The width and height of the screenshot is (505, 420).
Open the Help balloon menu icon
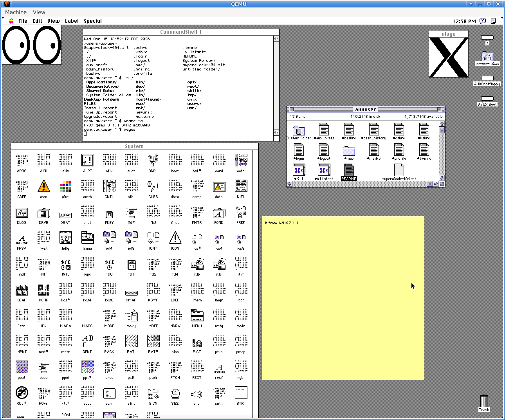click(483, 21)
